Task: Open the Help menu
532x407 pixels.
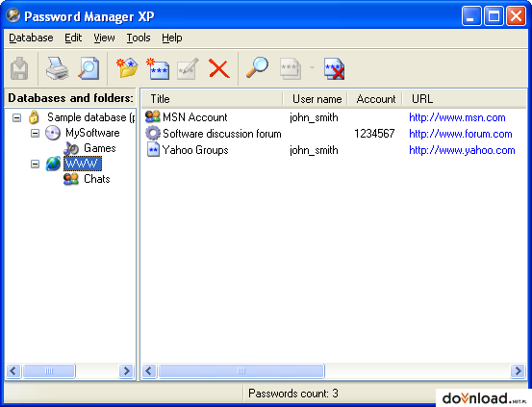Action: [x=172, y=38]
